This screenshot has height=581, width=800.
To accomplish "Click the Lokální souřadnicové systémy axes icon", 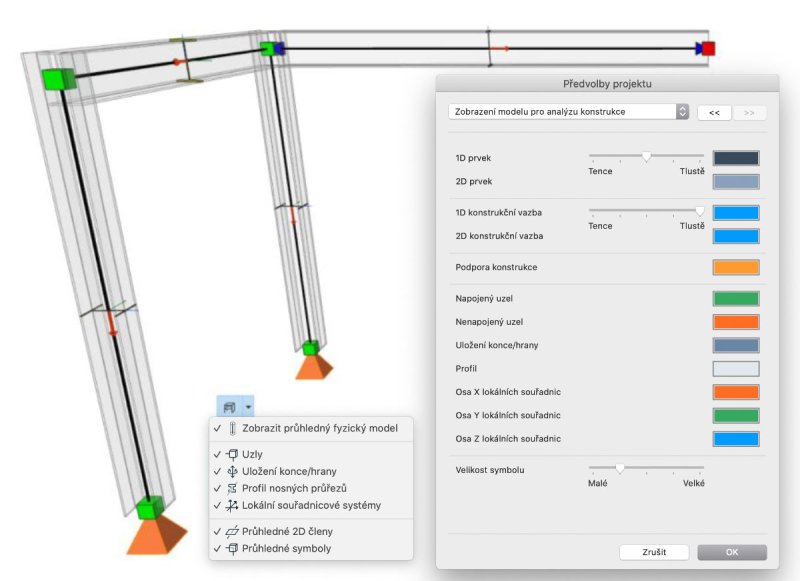I will click(x=232, y=506).
